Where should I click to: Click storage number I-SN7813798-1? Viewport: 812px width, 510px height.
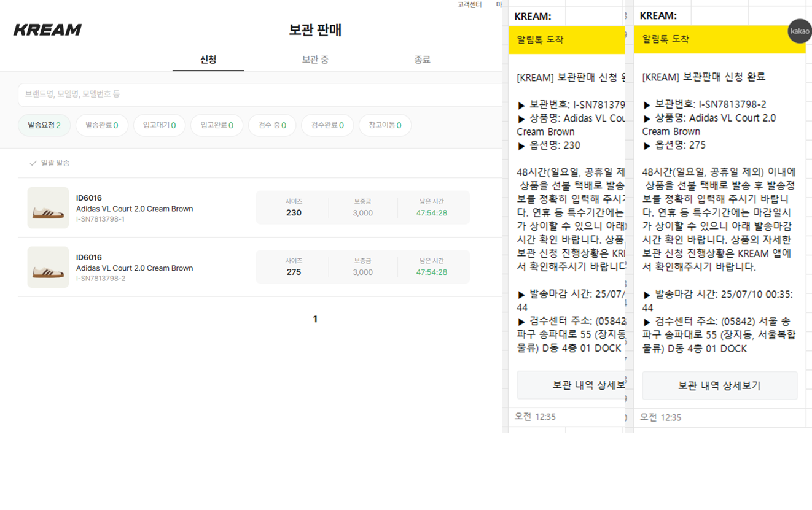point(100,219)
